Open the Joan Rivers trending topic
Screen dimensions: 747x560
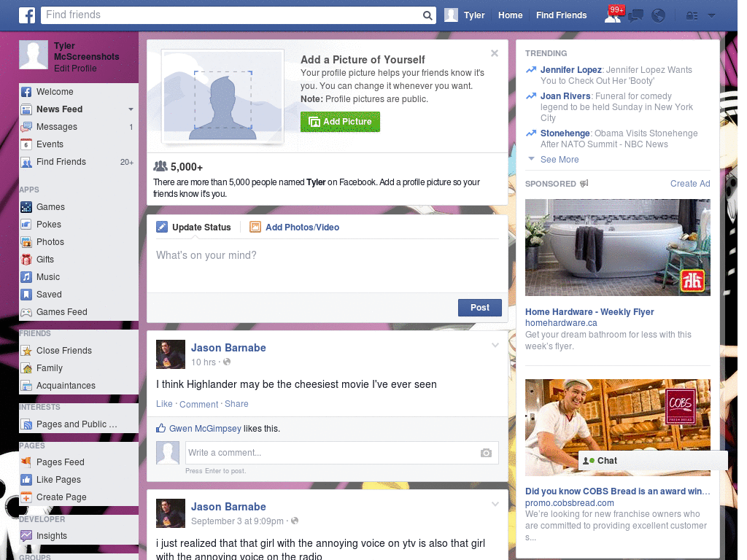(565, 96)
